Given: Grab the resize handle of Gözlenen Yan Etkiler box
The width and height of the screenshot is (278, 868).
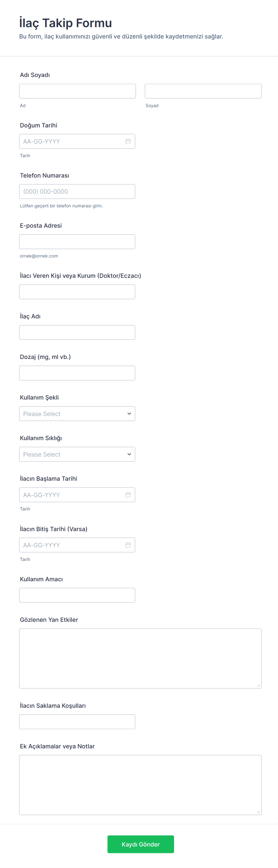Looking at the screenshot, I should point(259,685).
